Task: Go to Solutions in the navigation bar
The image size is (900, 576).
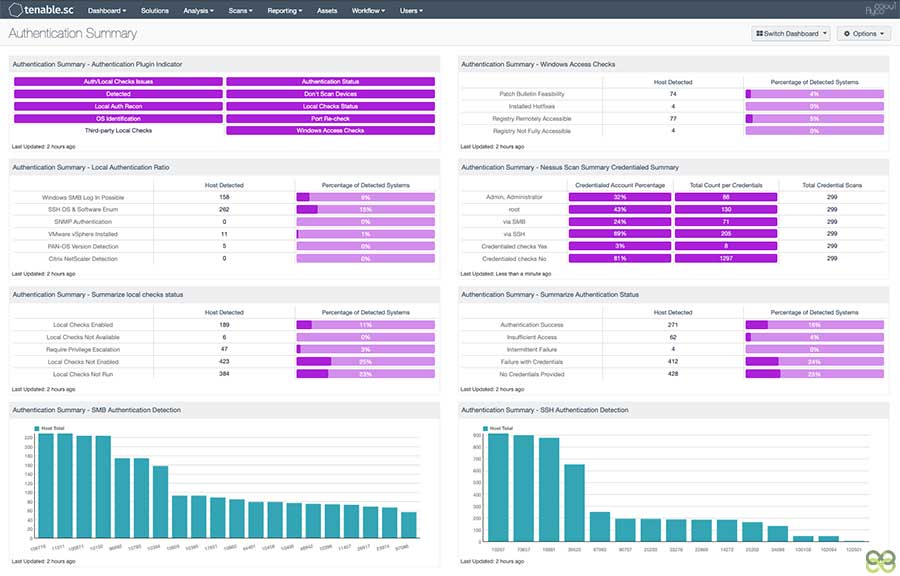Action: coord(155,11)
